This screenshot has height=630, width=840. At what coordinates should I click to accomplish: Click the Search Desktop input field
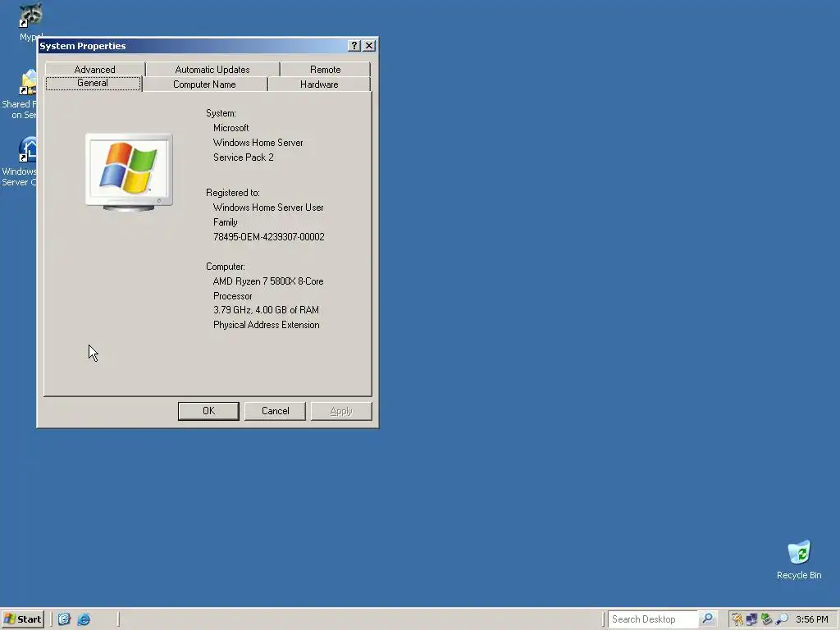[652, 619]
